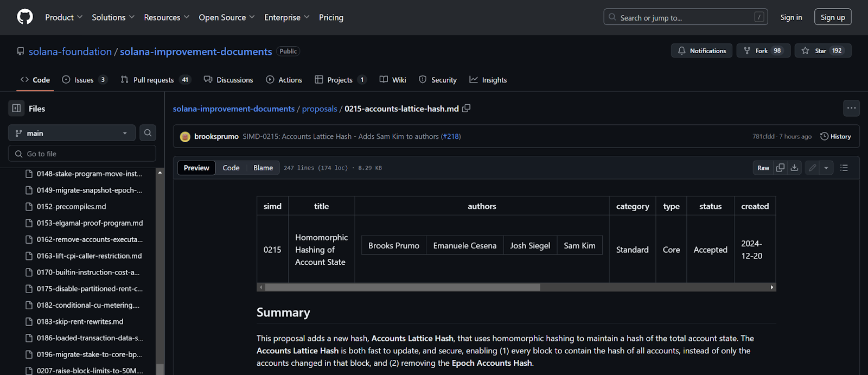Star the repository
Image resolution: width=868 pixels, height=375 pixels.
tap(823, 50)
